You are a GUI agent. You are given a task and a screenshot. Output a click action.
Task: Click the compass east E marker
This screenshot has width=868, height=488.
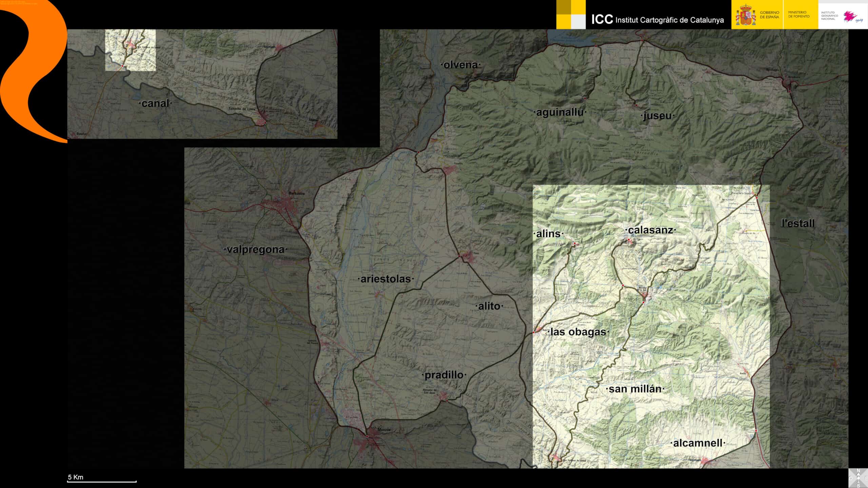866,478
